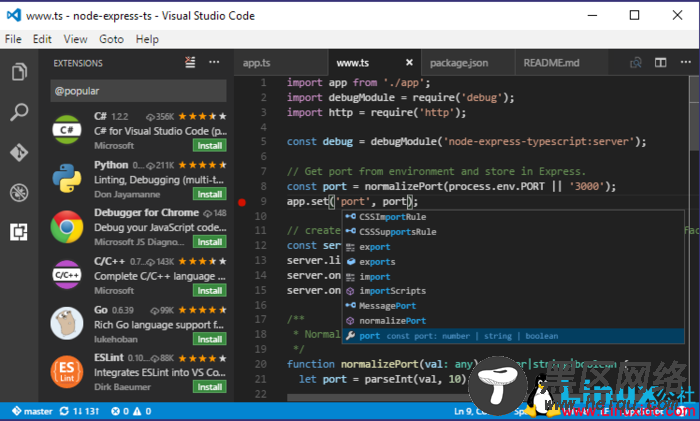Open the File menu
700x421 pixels.
13,39
